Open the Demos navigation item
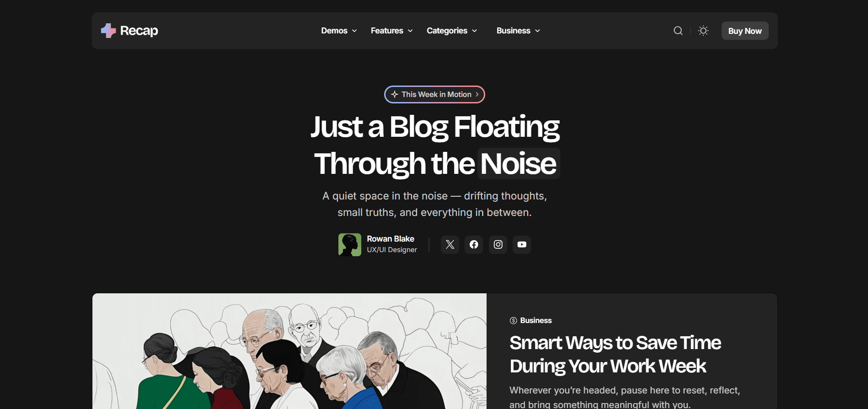This screenshot has width=868, height=409. (x=334, y=31)
